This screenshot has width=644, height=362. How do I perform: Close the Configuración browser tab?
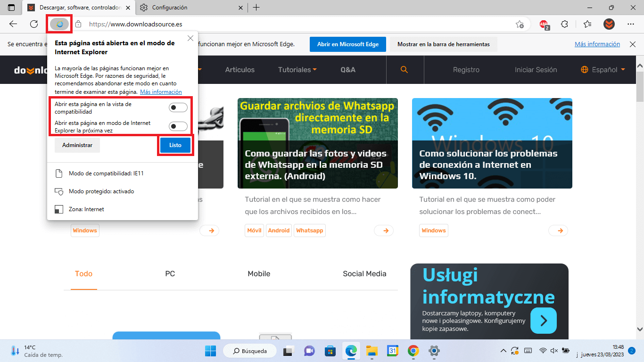pyautogui.click(x=240, y=8)
